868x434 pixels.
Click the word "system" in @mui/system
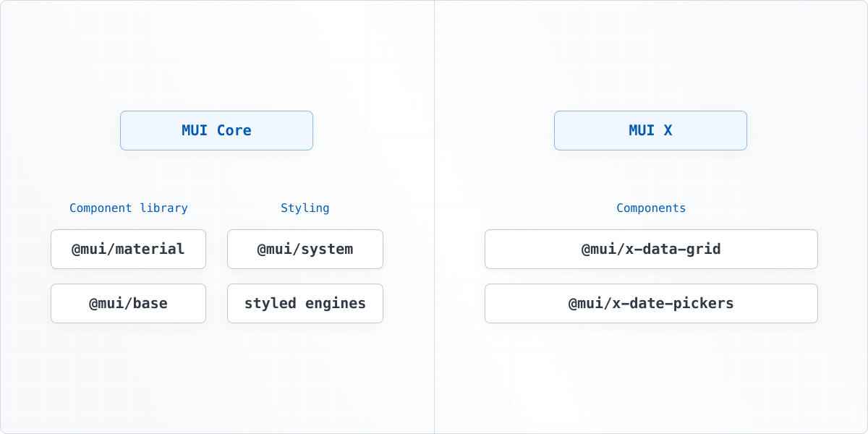(x=327, y=250)
